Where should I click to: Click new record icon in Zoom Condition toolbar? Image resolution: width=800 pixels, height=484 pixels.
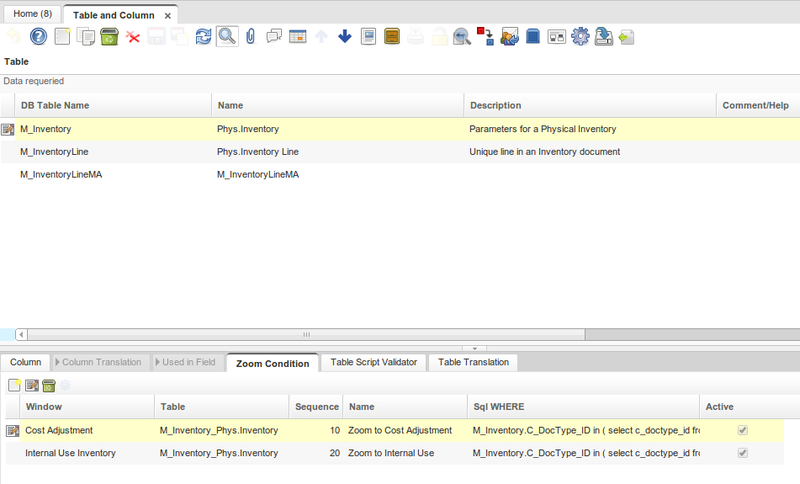click(15, 385)
